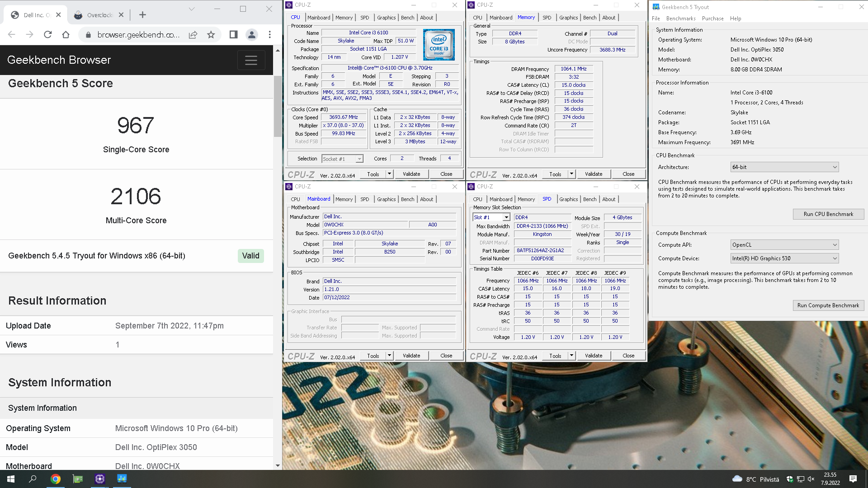Click the weather cloud icon in taskbar
The image size is (868, 488).
coord(737,479)
